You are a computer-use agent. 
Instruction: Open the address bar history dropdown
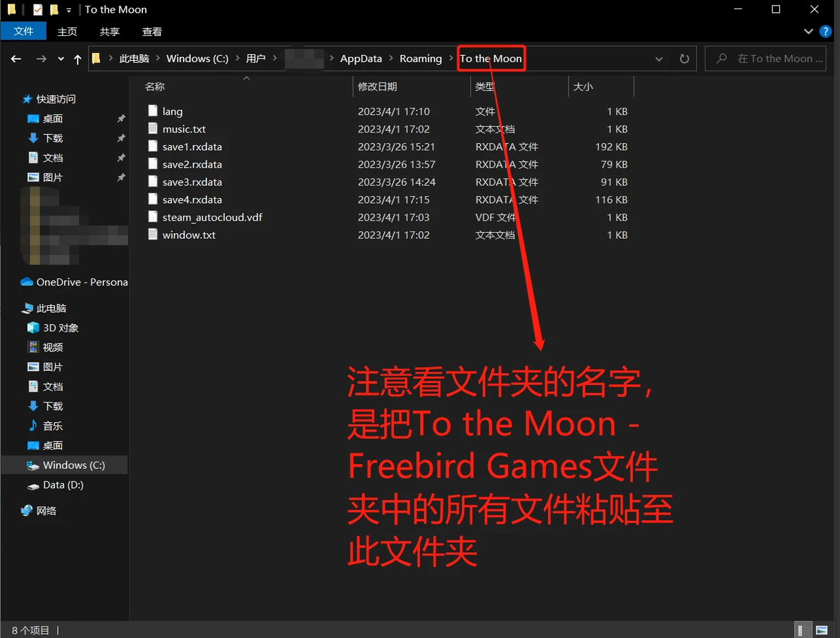(659, 59)
